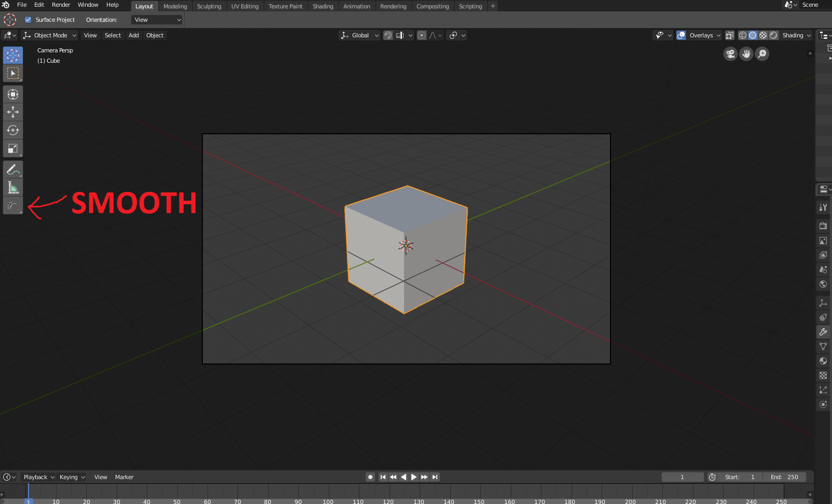Viewport: 832px width, 504px height.
Task: Click the hand pan view icon
Action: click(746, 54)
